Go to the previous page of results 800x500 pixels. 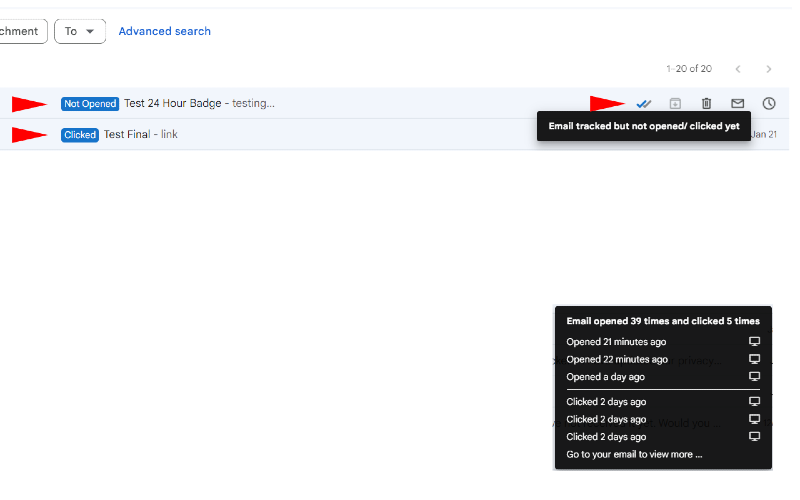tap(738, 69)
